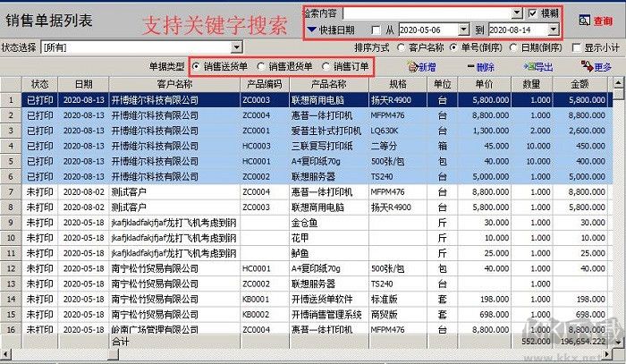This screenshot has height=364, width=626.
Task: Select the 销售退货单 radio button
Action: 261,66
